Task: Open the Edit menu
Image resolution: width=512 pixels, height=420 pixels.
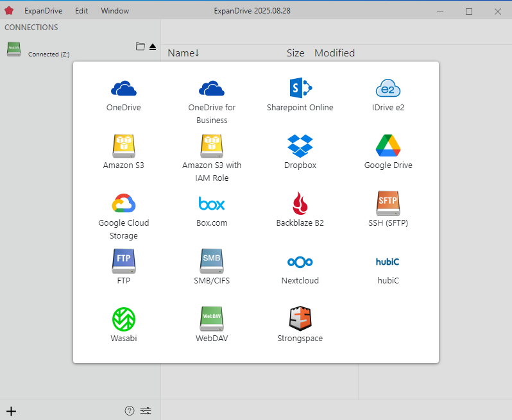Action: pos(81,11)
